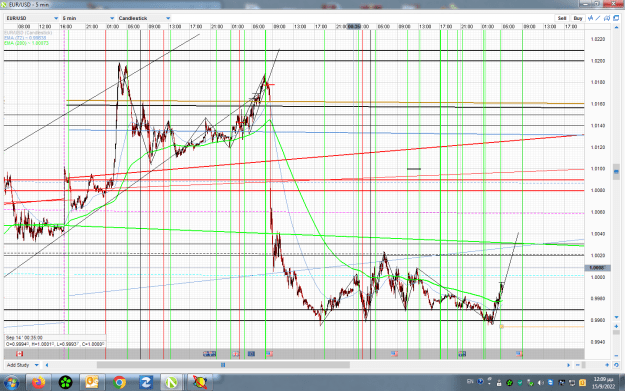Open the green flower app in taskbar
Viewport: 625px width, 391px height.
click(65, 383)
